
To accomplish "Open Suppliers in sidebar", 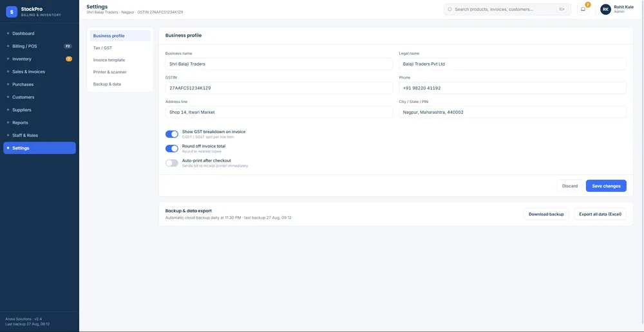I will pyautogui.click(x=39, y=109).
